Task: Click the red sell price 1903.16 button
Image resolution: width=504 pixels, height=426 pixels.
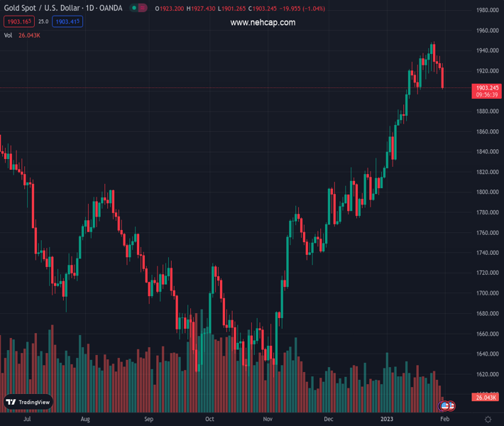Action: (17, 22)
